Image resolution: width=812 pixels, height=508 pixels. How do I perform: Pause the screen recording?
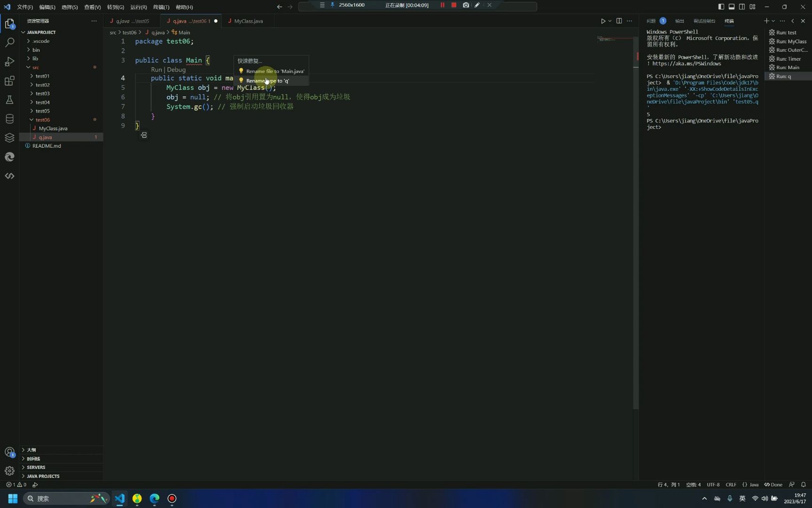click(442, 5)
